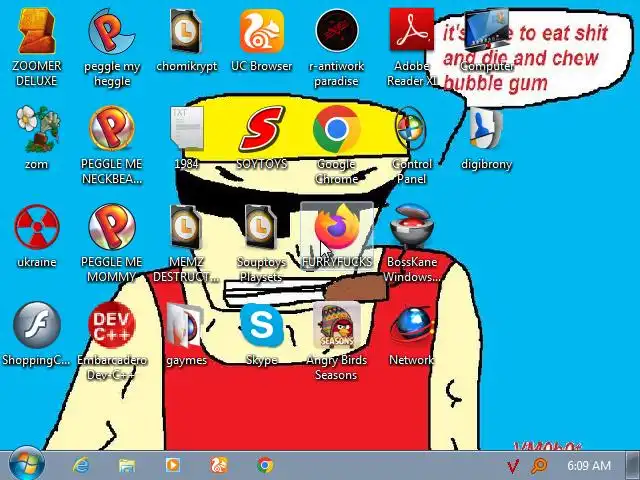Click the orange magnifier tray icon
Image resolution: width=640 pixels, height=480 pixels.
click(x=539, y=465)
